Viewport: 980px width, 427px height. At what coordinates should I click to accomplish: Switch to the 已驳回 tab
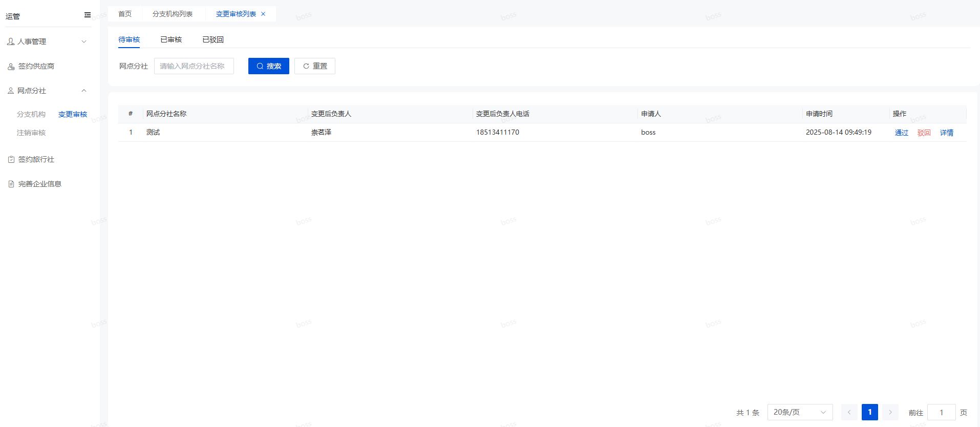coord(213,39)
